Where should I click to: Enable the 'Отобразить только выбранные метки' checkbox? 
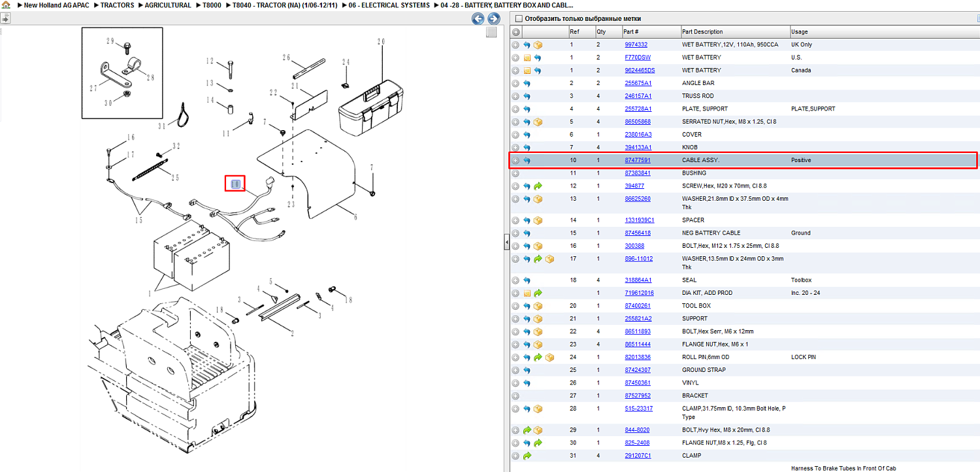(519, 19)
